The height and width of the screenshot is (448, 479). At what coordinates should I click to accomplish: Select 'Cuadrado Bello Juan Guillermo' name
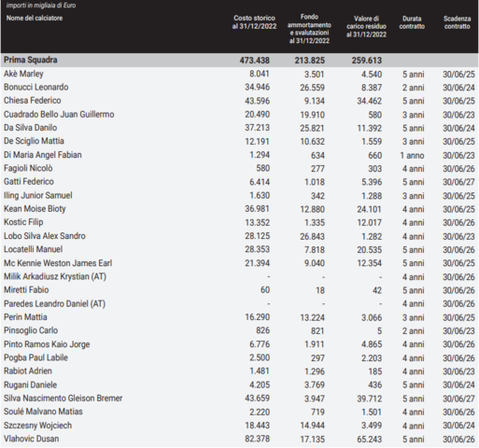(x=59, y=115)
